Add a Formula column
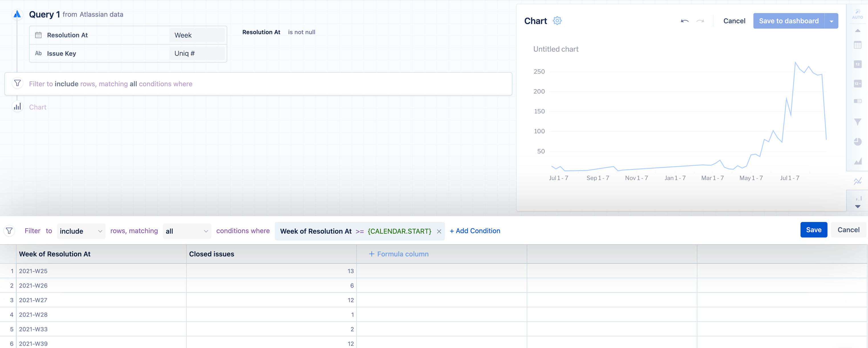Image resolution: width=868 pixels, height=348 pixels. pyautogui.click(x=399, y=254)
